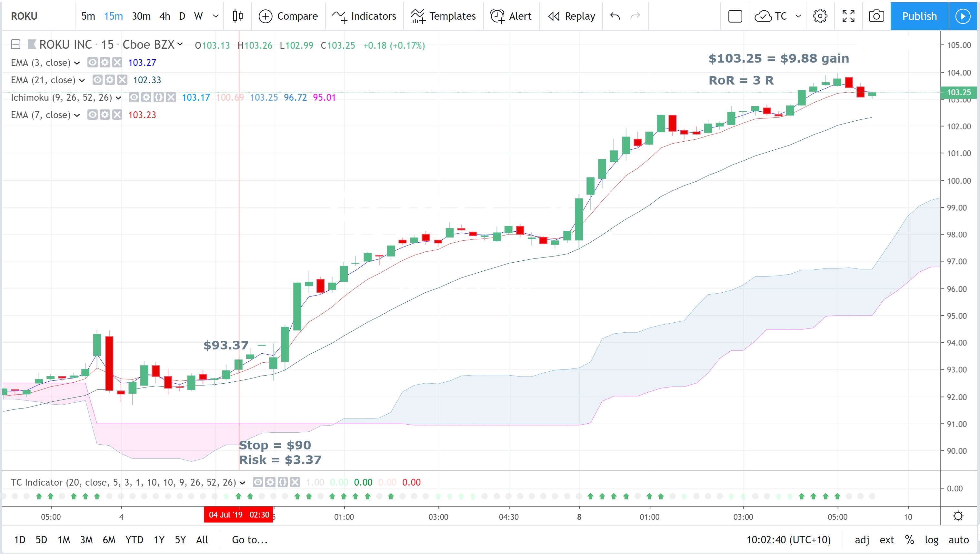
Task: Click the ROKU symbol search field
Action: (39, 16)
